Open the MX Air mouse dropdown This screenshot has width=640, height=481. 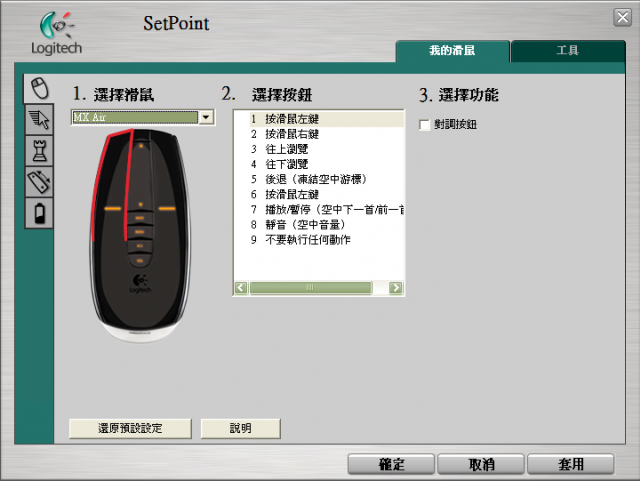click(x=206, y=118)
